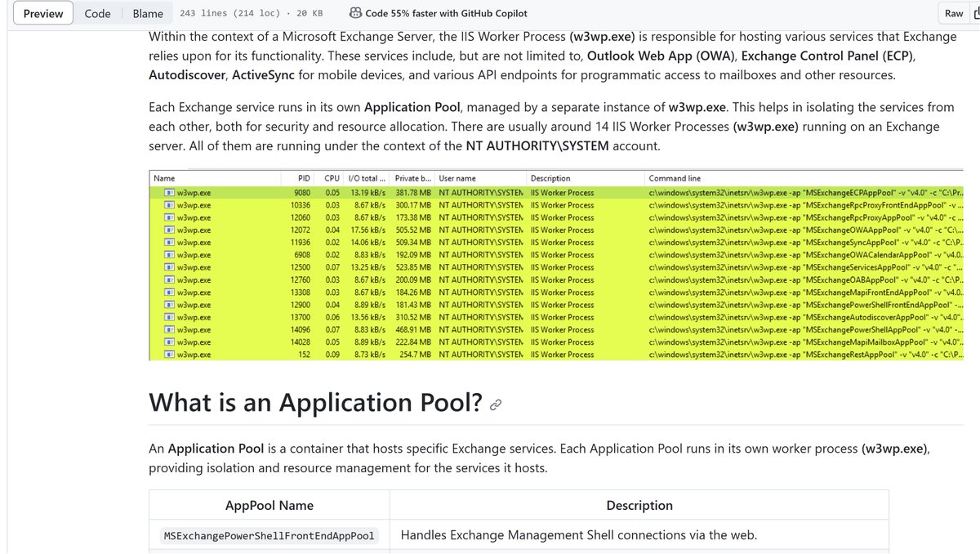Click the command line containing MSExchangeRestAppPool
This screenshot has height=554, width=980.
(806, 355)
